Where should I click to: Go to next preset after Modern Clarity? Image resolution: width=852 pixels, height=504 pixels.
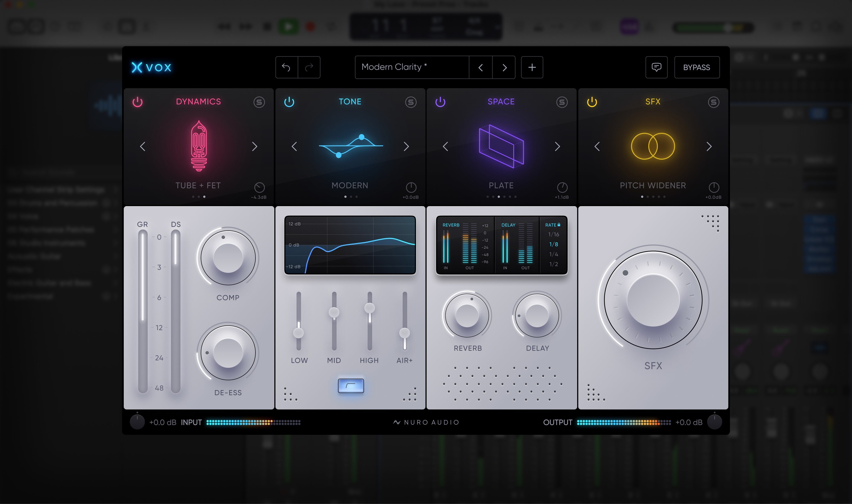[x=504, y=67]
